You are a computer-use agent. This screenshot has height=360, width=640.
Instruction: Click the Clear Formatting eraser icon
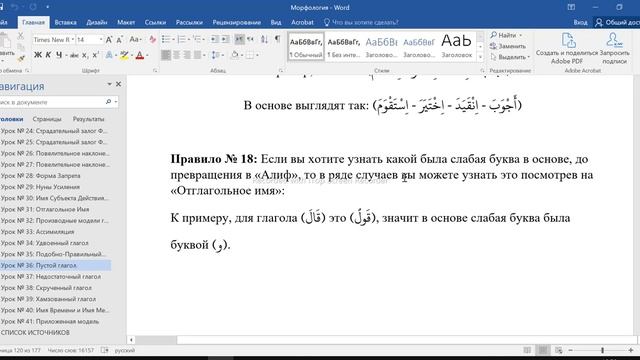[153, 40]
